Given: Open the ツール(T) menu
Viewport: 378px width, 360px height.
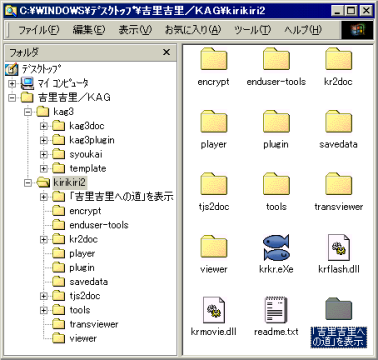Looking at the screenshot, I should [252, 30].
